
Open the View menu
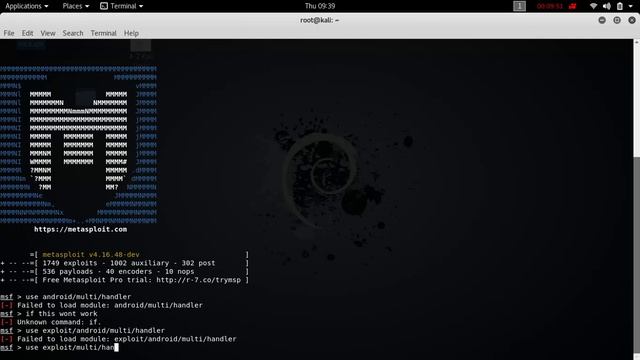(48, 33)
